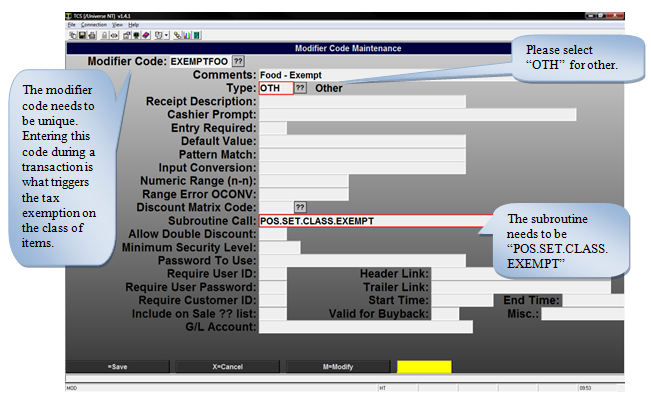
Task: Open the Connection menu
Action: click(93, 24)
